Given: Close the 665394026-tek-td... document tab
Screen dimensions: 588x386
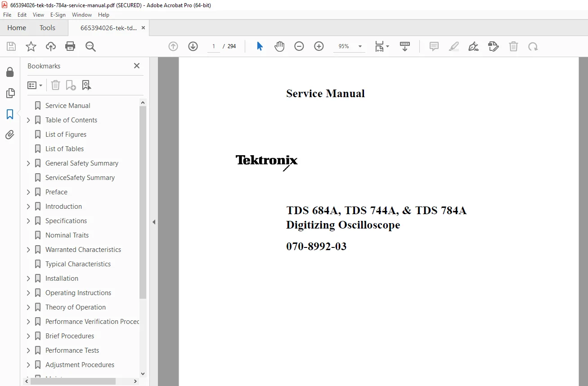Looking at the screenshot, I should (143, 28).
